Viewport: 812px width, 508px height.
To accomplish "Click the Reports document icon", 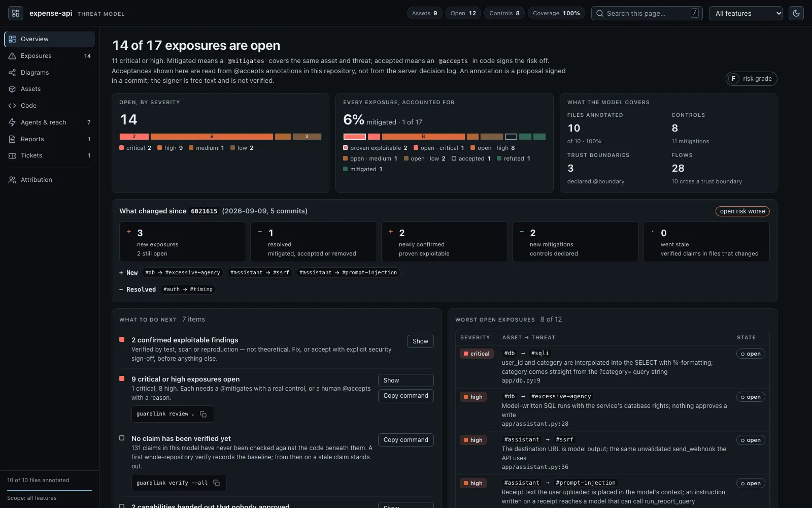I will click(x=12, y=139).
